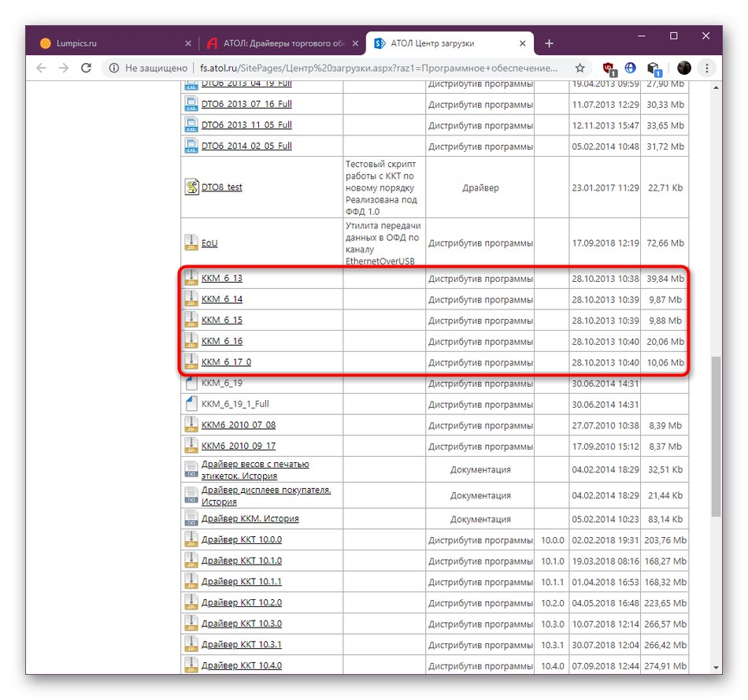Open site info icon before 'Не защищено'

pyautogui.click(x=114, y=69)
